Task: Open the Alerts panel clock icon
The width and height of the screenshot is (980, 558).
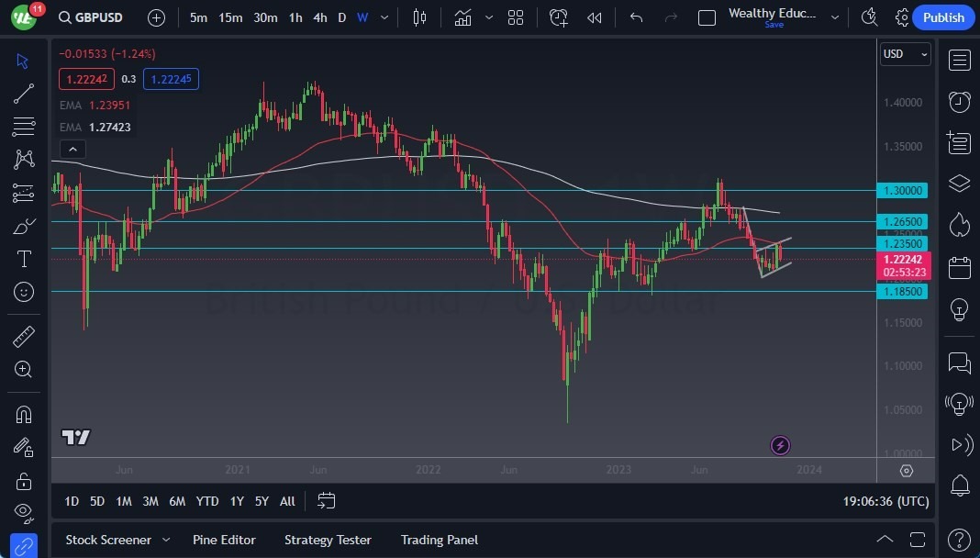Action: click(x=959, y=102)
